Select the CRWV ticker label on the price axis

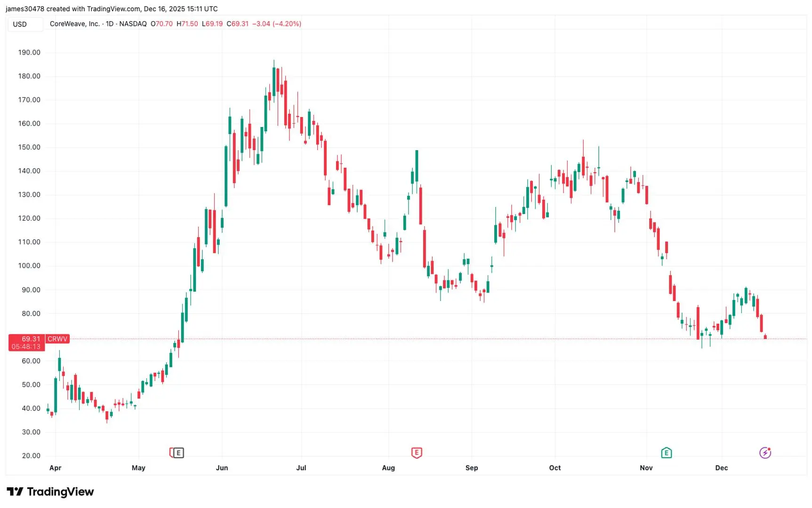click(x=57, y=339)
